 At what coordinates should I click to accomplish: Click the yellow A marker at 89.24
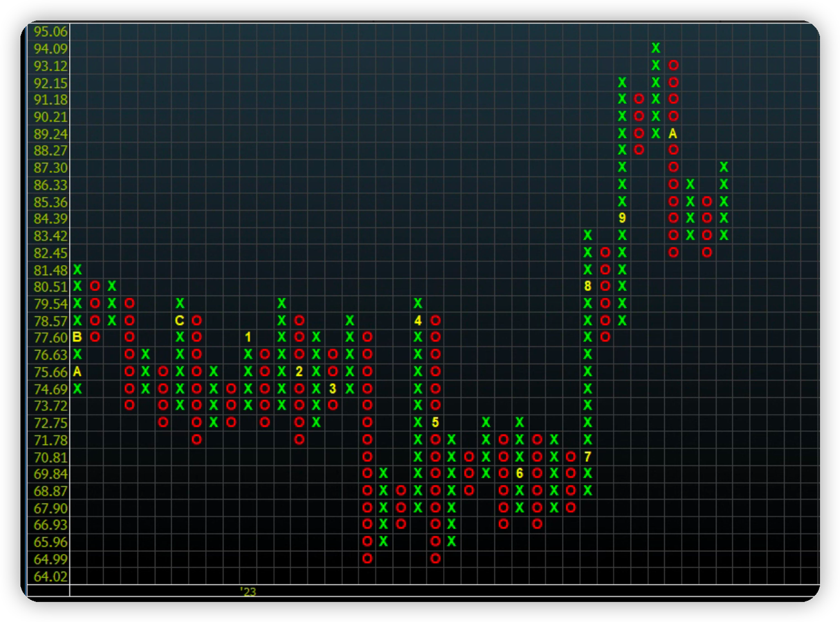(673, 134)
